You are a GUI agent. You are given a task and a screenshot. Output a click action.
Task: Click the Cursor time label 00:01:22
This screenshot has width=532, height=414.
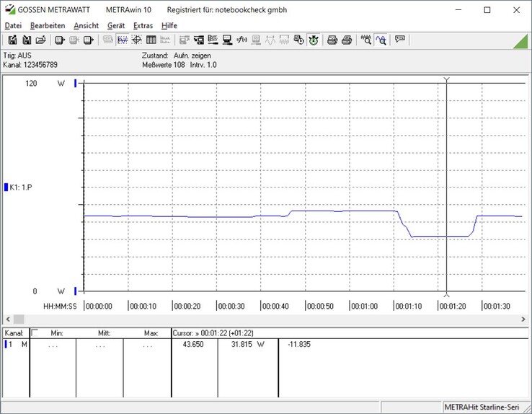214,333
